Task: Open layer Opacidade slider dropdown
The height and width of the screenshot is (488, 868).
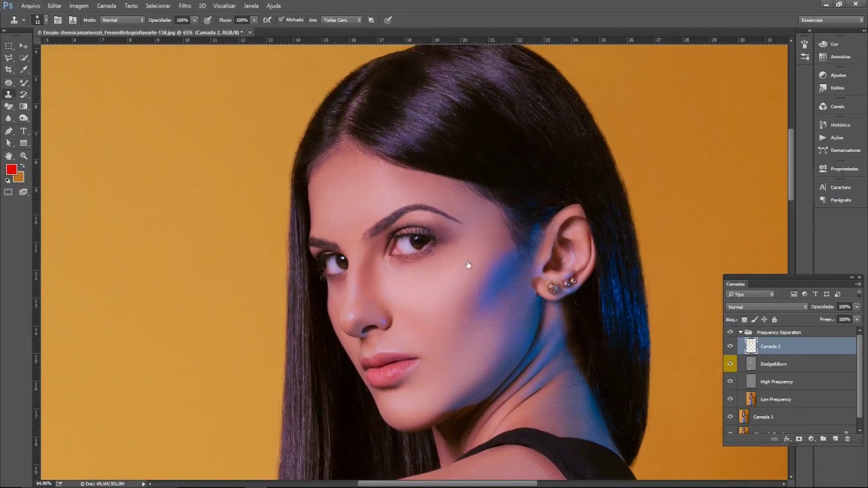Action: (x=856, y=307)
